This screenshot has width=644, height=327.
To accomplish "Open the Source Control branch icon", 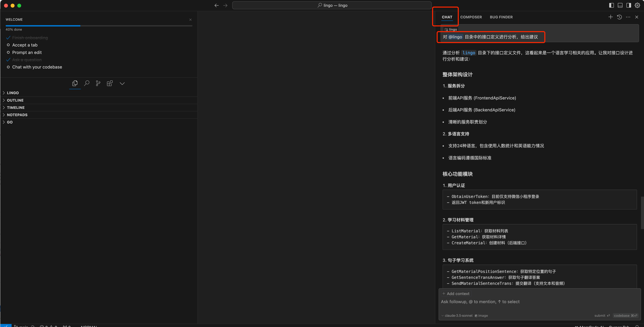I will (98, 83).
